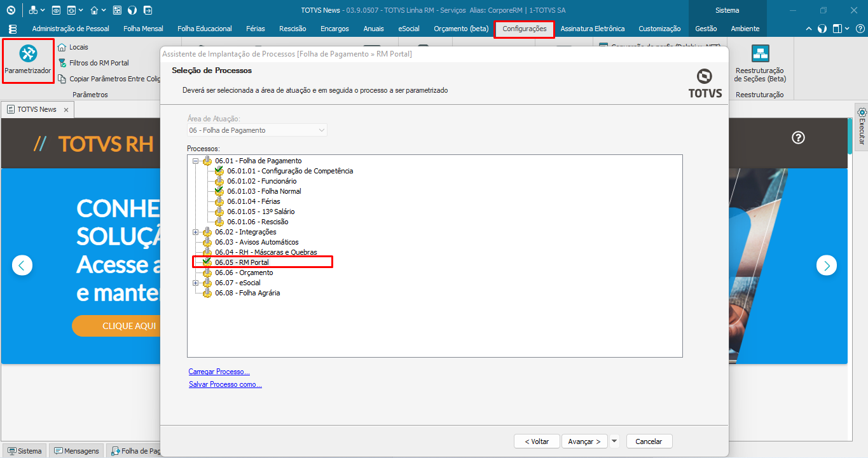The width and height of the screenshot is (868, 458).
Task: Select the TOTVS News document tab
Action: pyautogui.click(x=37, y=109)
